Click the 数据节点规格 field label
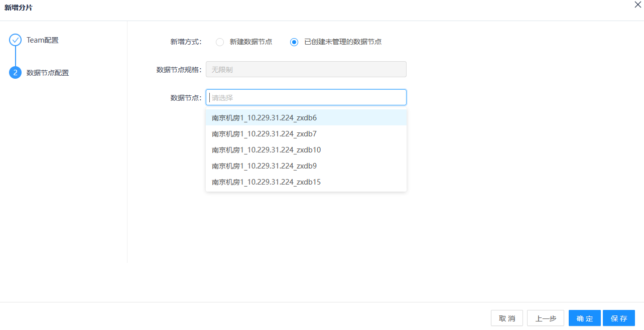Image resolution: width=644 pixels, height=330 pixels. click(x=179, y=70)
